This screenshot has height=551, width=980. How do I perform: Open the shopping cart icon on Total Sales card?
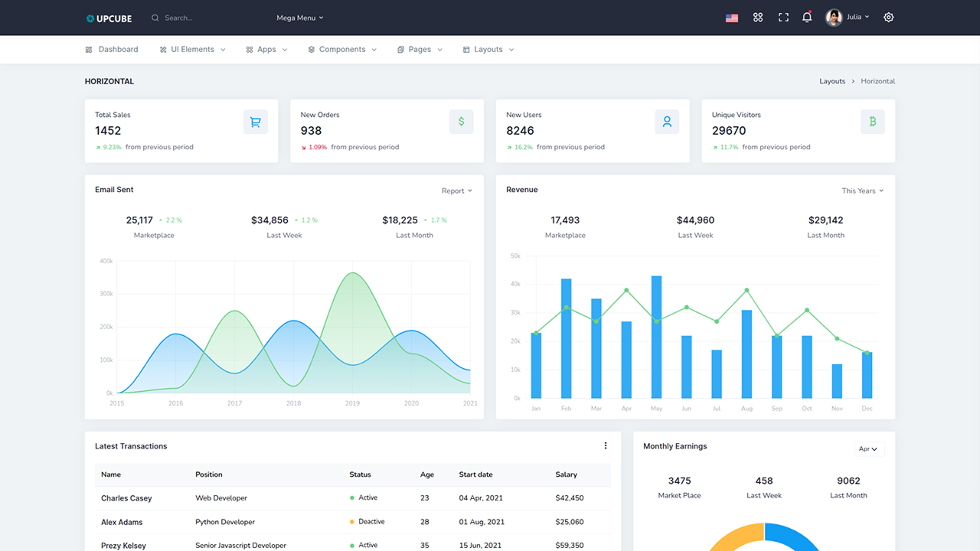point(255,122)
